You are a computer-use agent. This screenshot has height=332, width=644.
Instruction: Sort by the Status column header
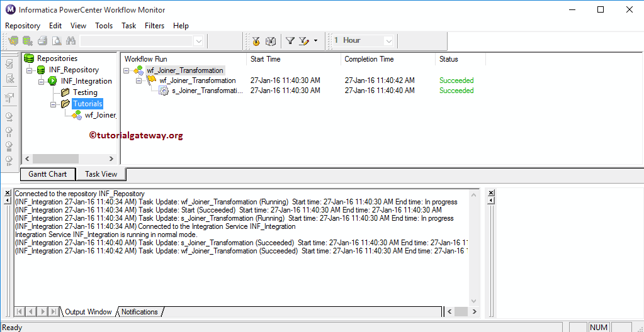460,59
